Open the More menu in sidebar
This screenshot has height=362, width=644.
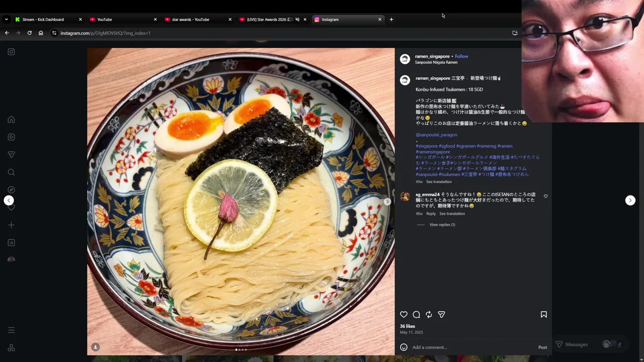pyautogui.click(x=11, y=330)
